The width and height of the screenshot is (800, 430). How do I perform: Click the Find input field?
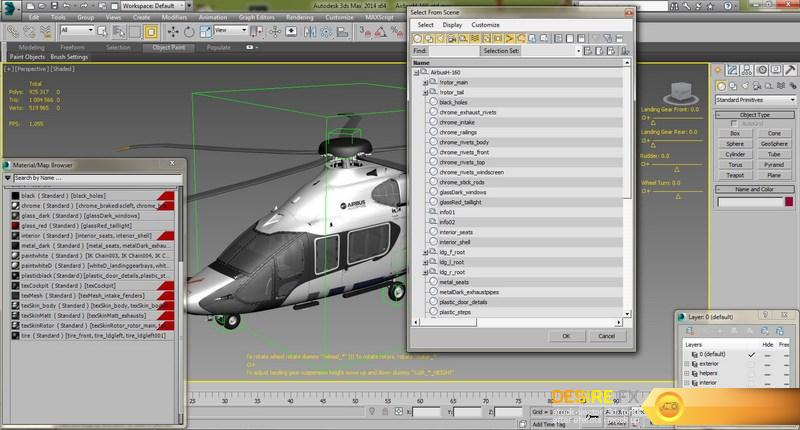pyautogui.click(x=453, y=50)
